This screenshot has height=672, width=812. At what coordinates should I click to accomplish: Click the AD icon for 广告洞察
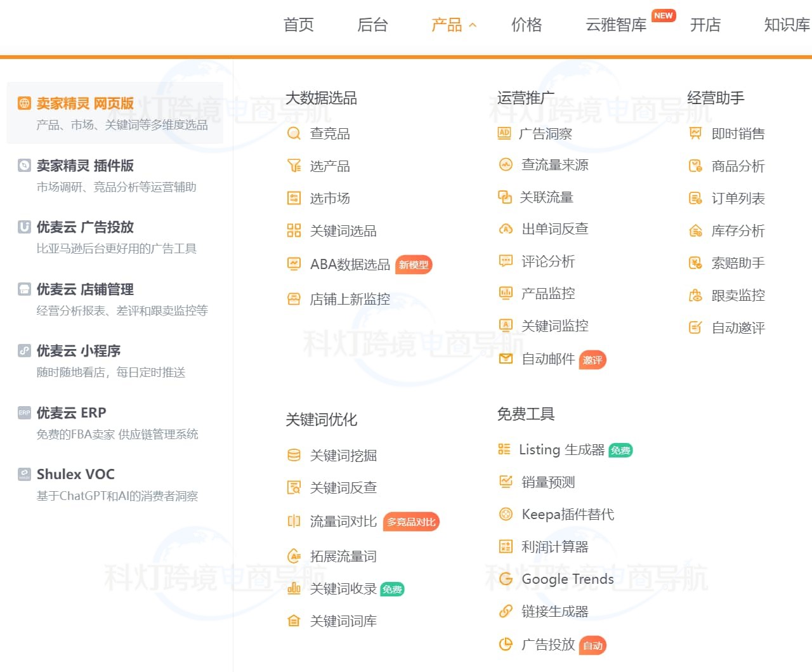[x=504, y=133]
